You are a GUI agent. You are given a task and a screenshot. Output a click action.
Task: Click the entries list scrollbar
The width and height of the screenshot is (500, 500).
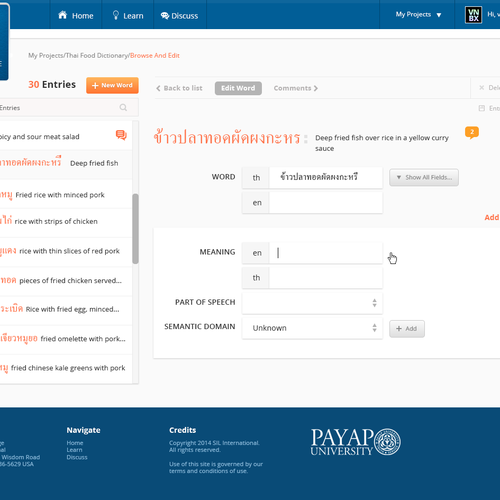point(135,229)
